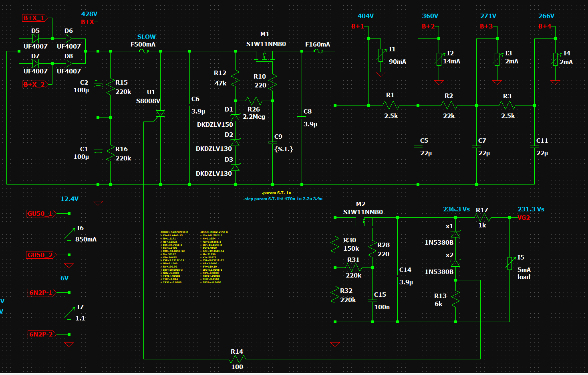
Task: Select the VG2 net label
Action: tap(524, 218)
